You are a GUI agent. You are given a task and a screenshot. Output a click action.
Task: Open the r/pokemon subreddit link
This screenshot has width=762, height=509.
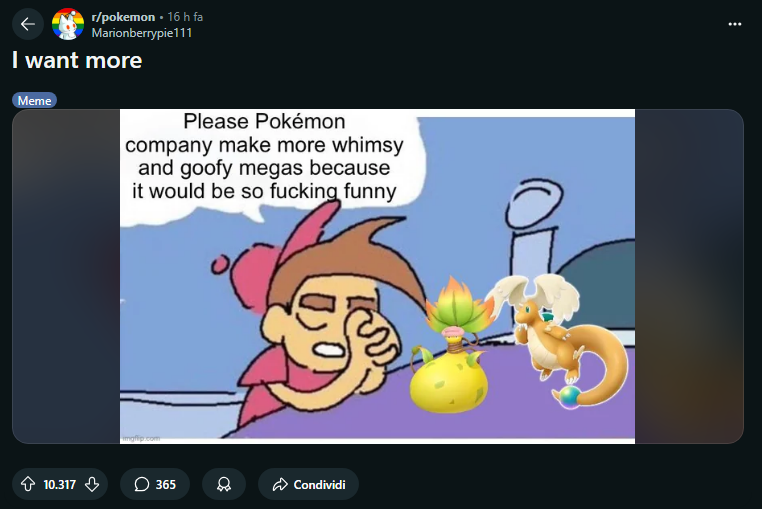pos(123,17)
